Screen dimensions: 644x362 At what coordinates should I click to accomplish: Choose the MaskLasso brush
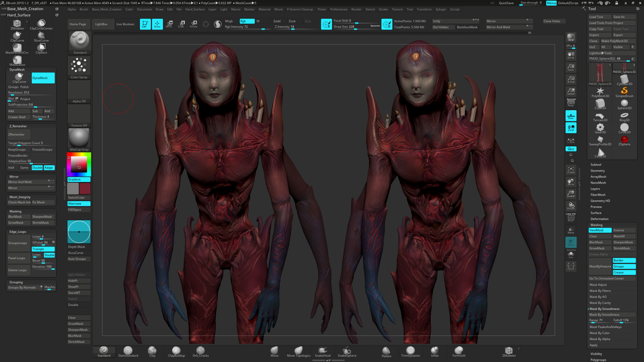click(17, 61)
